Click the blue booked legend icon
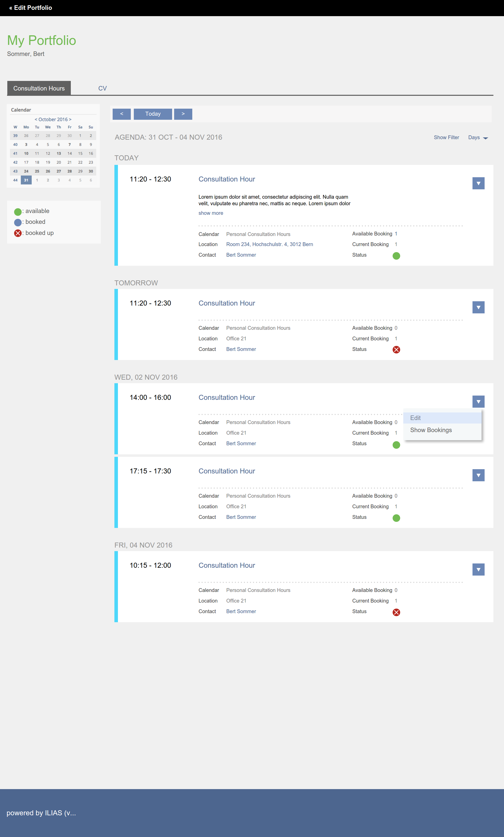Screen dimensions: 504x837 (x=18, y=223)
